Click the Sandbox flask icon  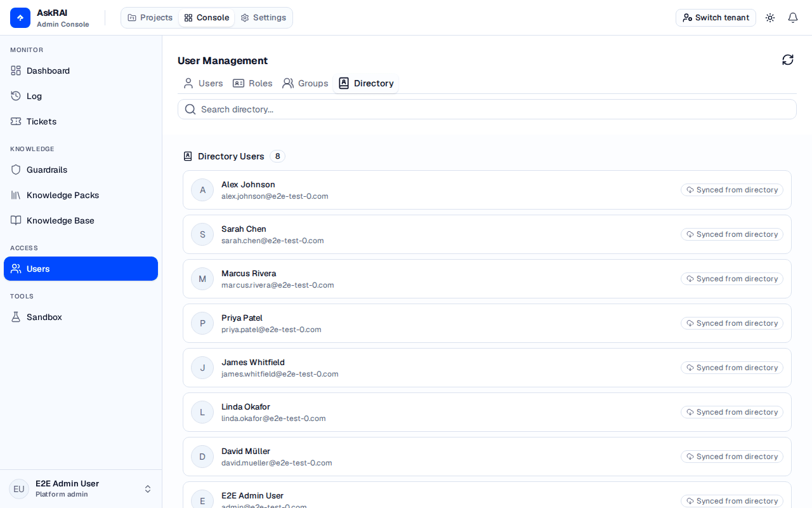[16, 317]
